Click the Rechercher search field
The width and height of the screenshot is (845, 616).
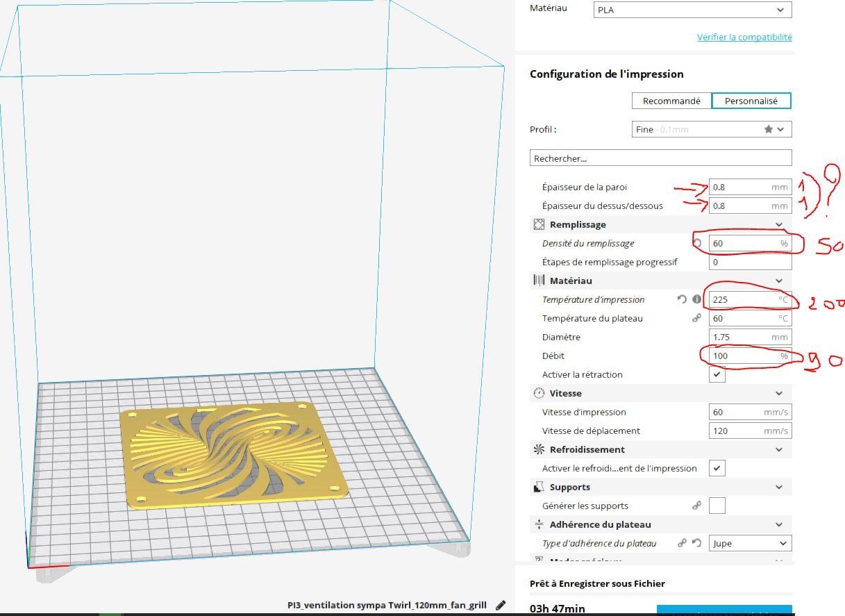tap(660, 158)
